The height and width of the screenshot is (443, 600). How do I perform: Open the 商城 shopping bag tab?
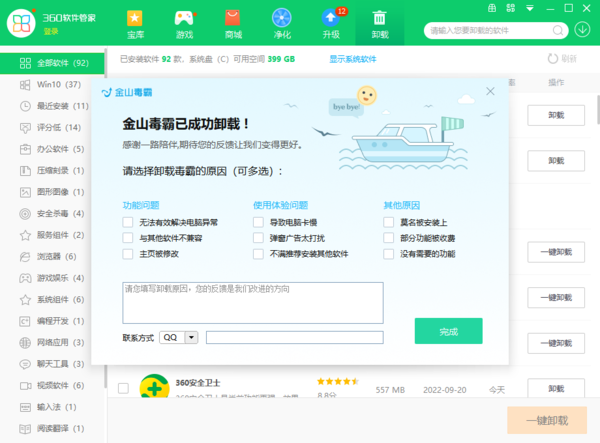point(233,24)
